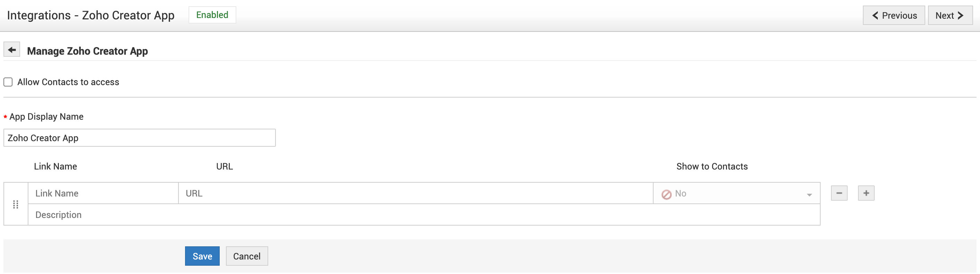Image resolution: width=980 pixels, height=274 pixels.
Task: Click the Description input field
Action: 424,215
